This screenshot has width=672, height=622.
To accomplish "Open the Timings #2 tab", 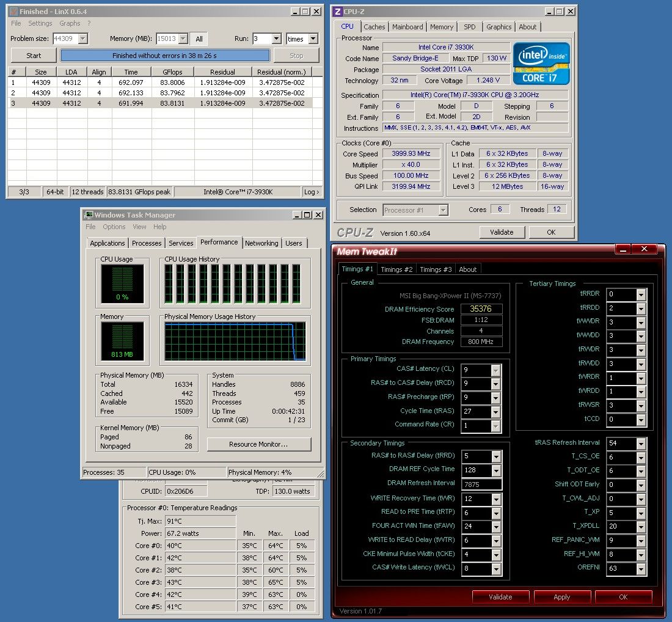I will coord(396,269).
